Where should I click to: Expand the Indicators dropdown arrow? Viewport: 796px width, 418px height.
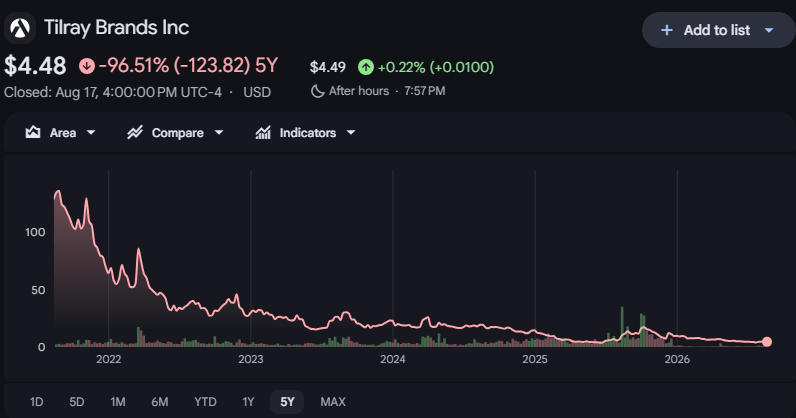click(x=351, y=133)
